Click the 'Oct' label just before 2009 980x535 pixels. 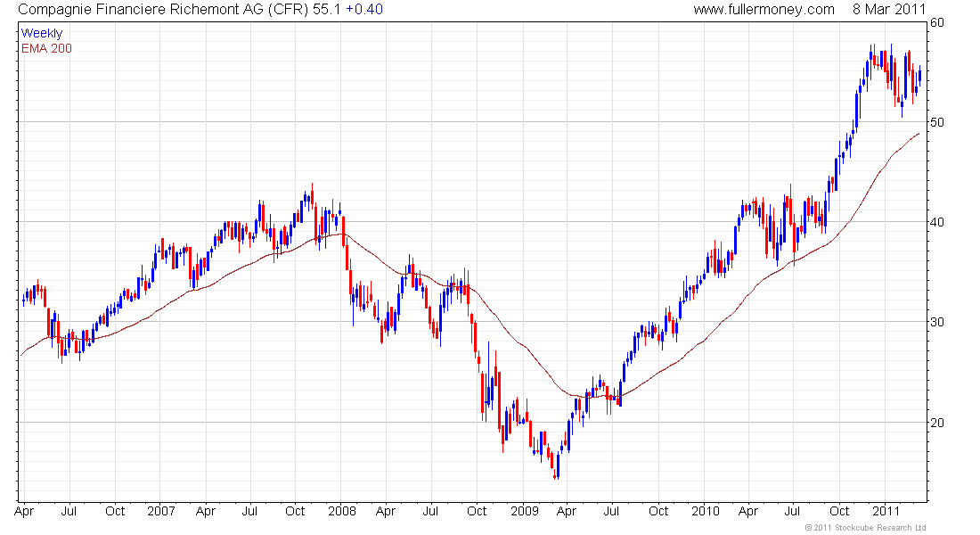click(477, 511)
